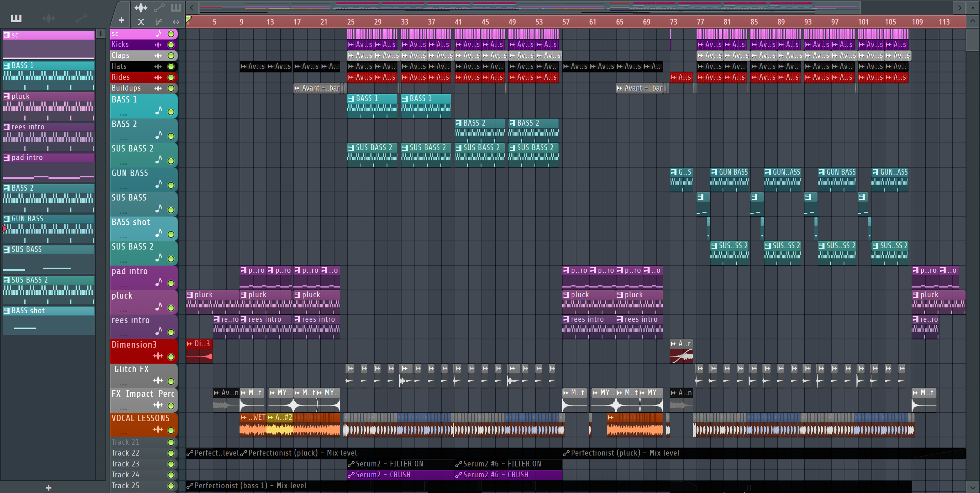This screenshot has height=493, width=980.
Task: Focus automation clips in the playlist header
Action: (159, 7)
